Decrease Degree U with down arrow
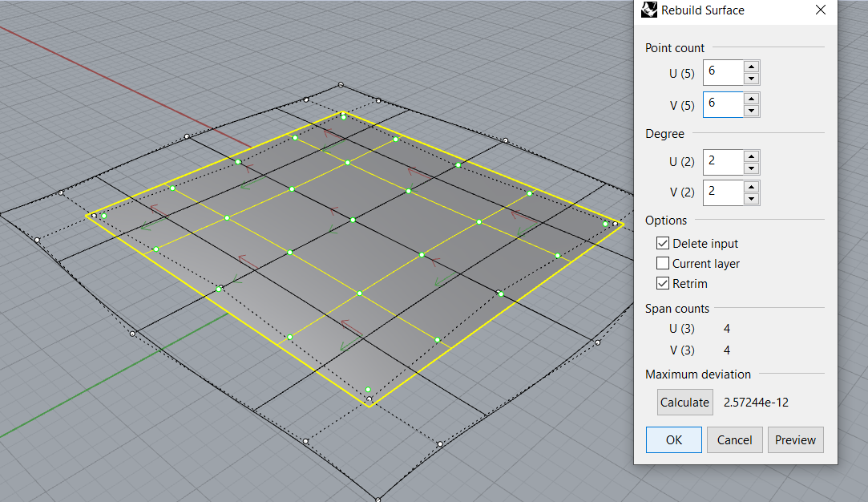The image size is (868, 502). pos(751,168)
